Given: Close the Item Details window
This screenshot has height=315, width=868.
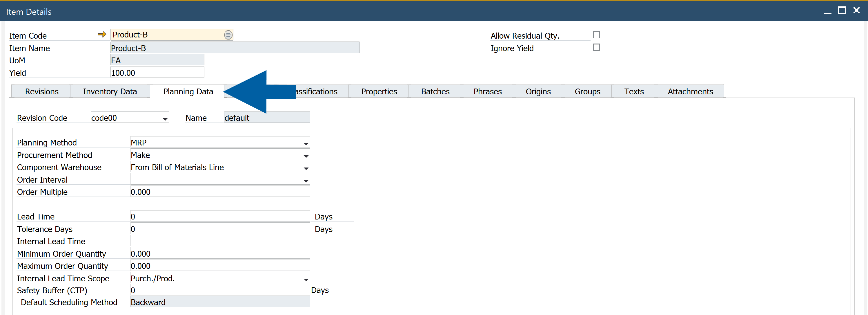Looking at the screenshot, I should (x=856, y=11).
